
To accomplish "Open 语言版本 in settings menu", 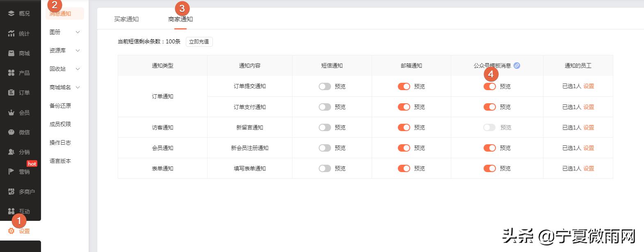I will [60, 161].
